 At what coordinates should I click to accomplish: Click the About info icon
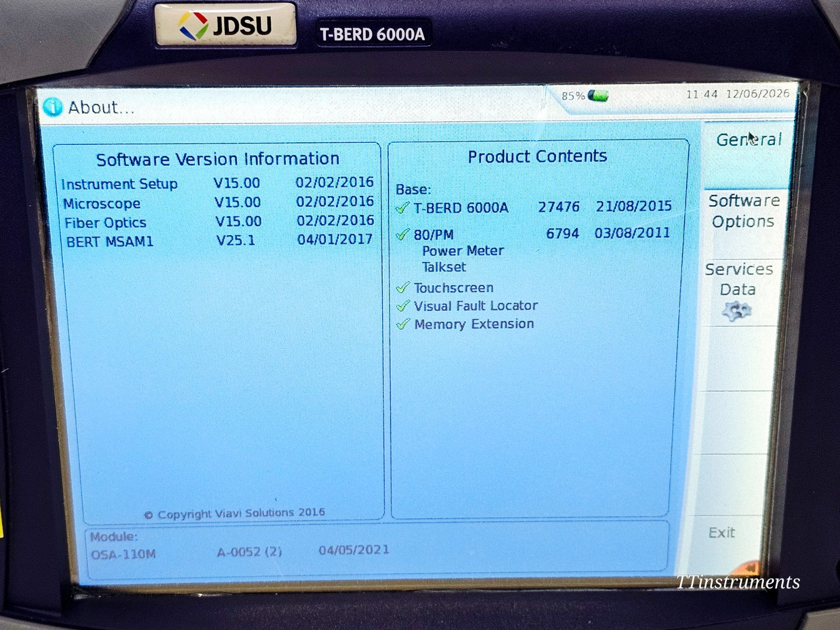[x=53, y=107]
